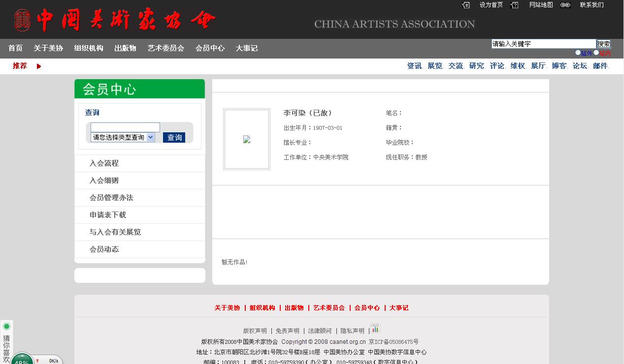Click the green dot above 猜你喜欢
This screenshot has height=364, width=624.
click(x=6, y=326)
